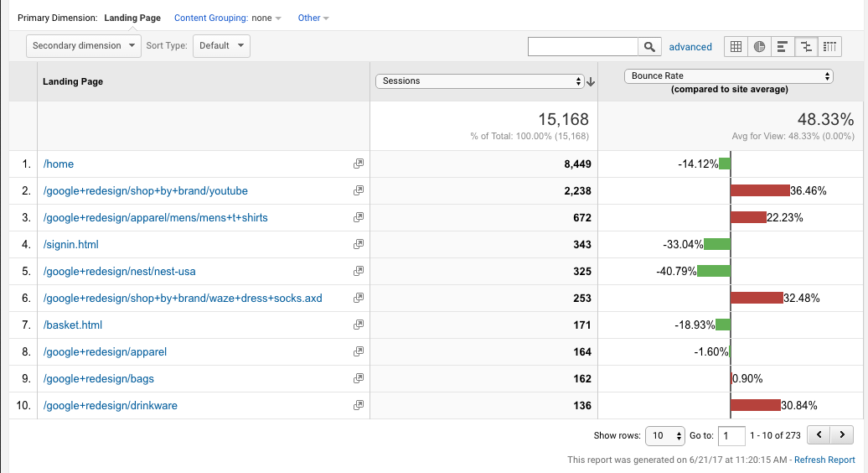Click the search magnifier button

pos(649,47)
